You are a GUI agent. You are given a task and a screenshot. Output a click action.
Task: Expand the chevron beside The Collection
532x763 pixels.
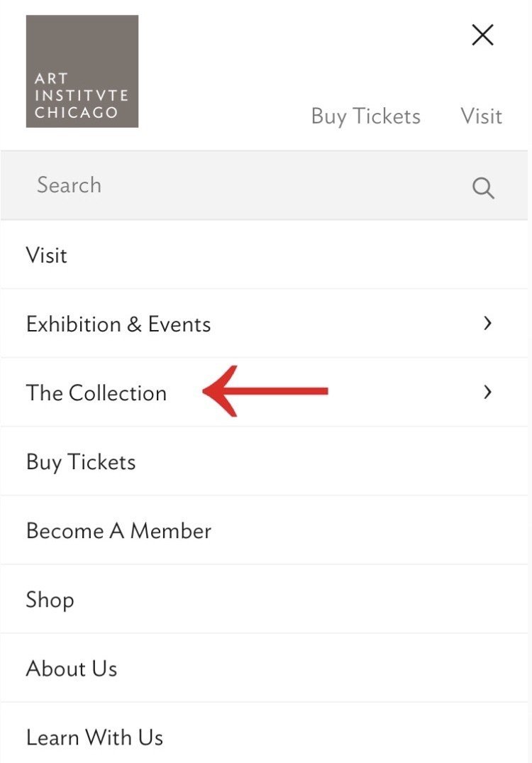487,392
